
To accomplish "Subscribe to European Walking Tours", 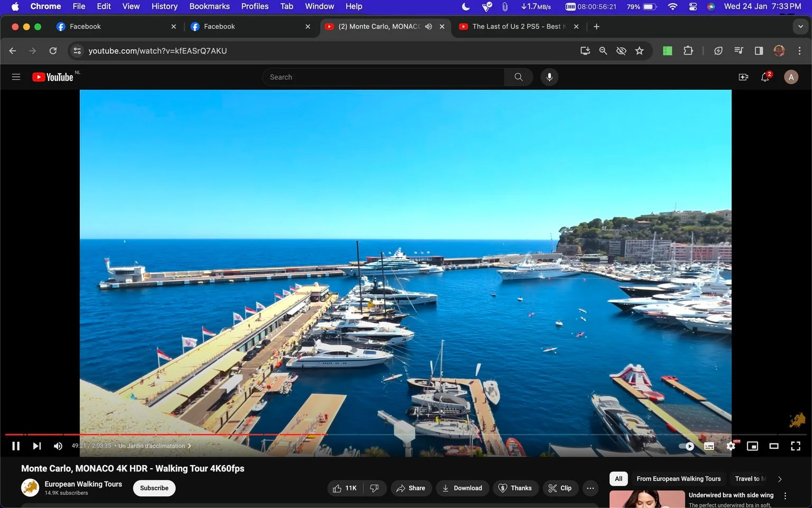I will (x=154, y=488).
